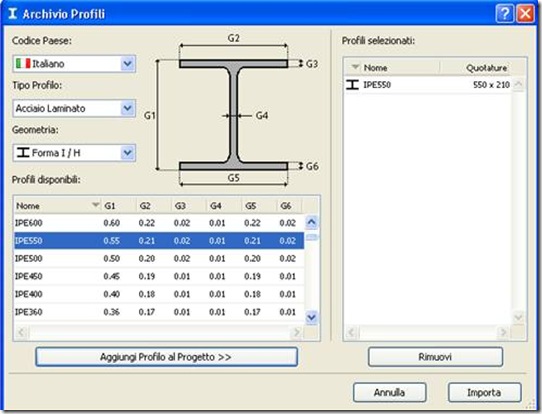The width and height of the screenshot is (542, 414).
Task: Add the profile via Aggiungi Profilo al Progetto
Action: (x=166, y=357)
